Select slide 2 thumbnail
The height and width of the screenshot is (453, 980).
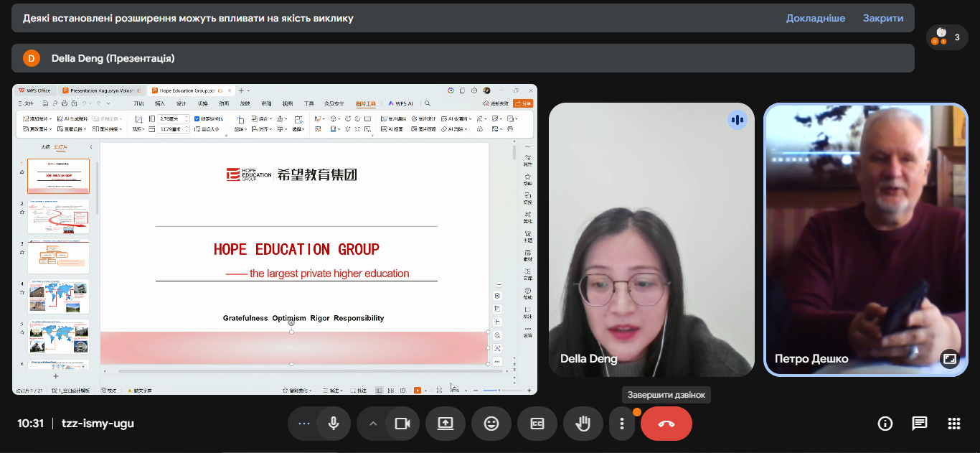58,216
